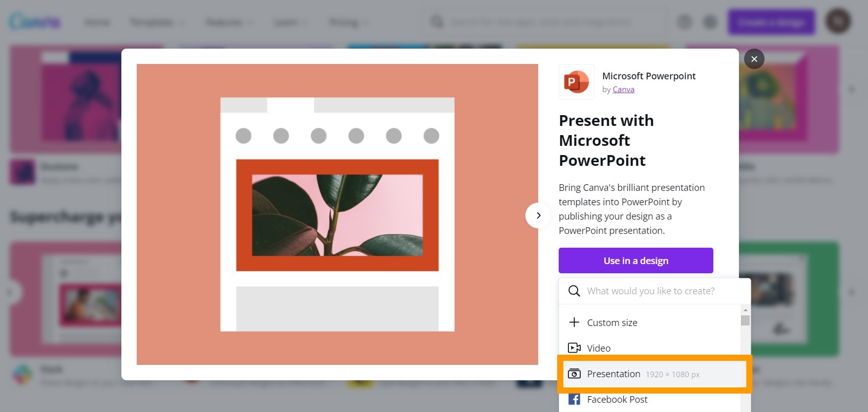Click the lower carousel right arrow
Image resolution: width=868 pixels, height=412 pixels.
(851, 292)
